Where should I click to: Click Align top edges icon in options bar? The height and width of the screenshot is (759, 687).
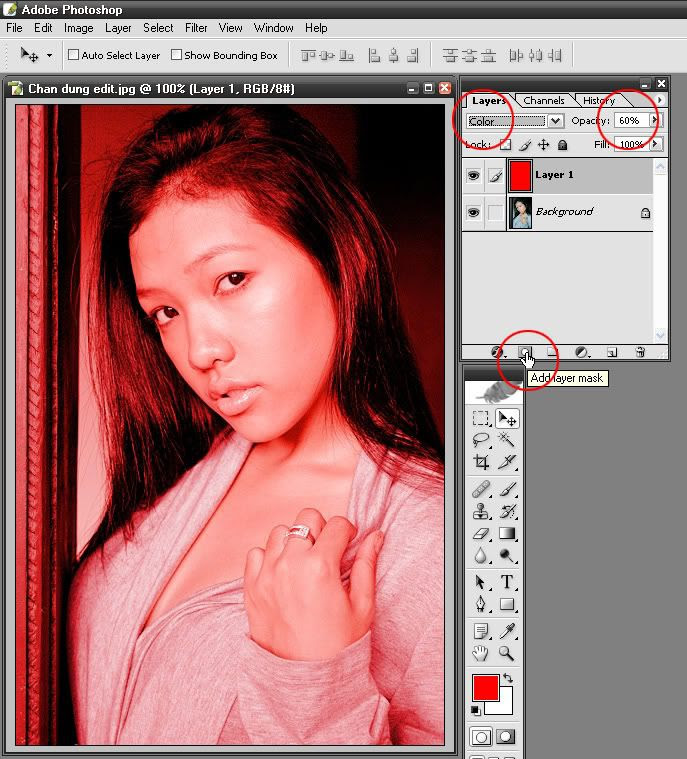pos(307,56)
